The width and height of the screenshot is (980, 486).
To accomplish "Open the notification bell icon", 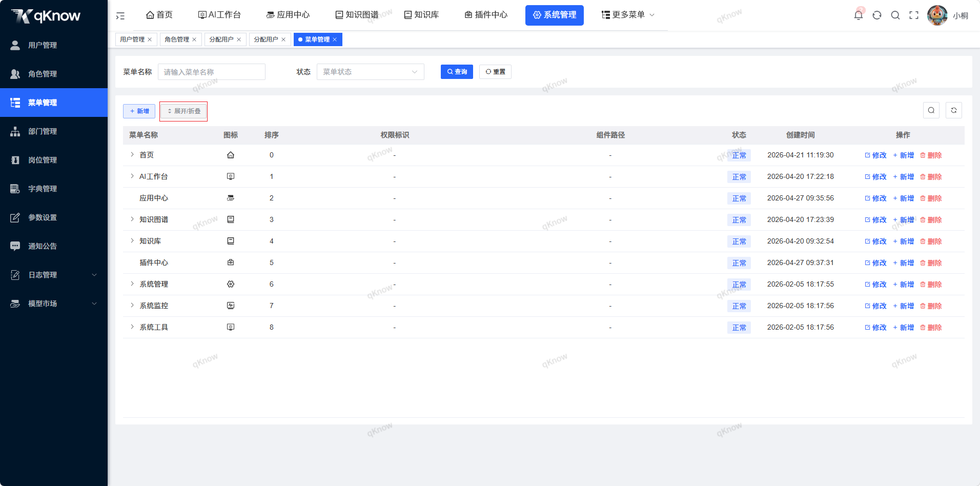I will tap(859, 15).
